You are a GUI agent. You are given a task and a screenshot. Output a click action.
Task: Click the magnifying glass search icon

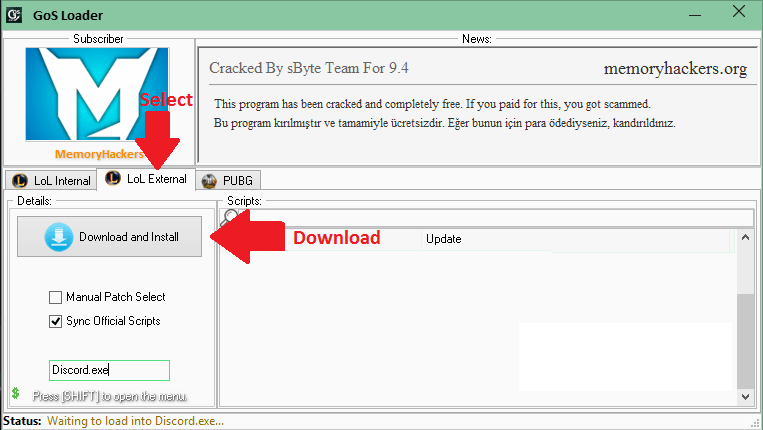click(229, 217)
